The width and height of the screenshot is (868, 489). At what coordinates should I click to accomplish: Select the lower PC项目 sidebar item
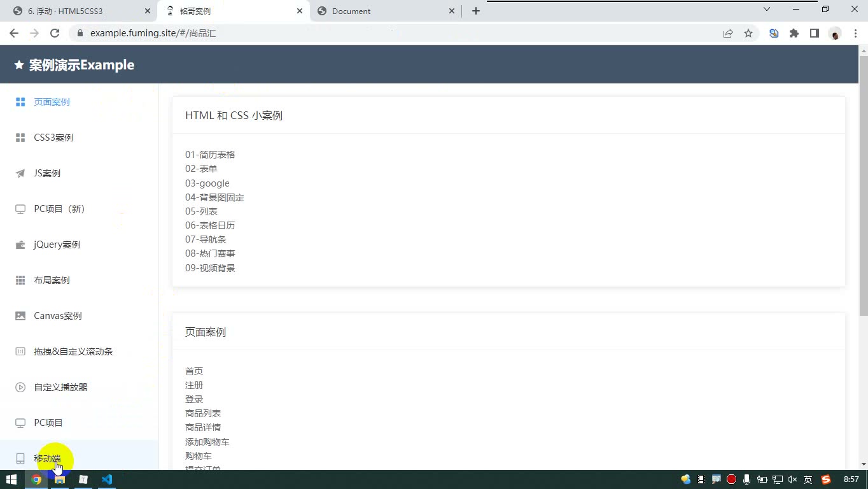tap(79, 423)
